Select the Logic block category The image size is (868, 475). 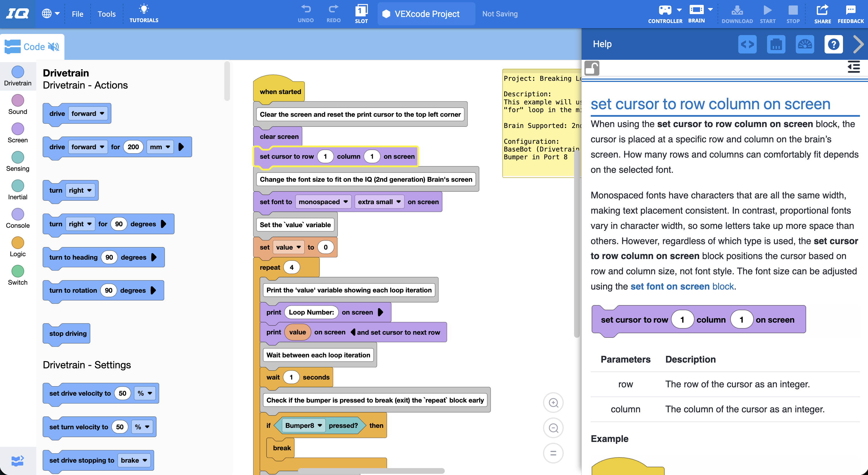(18, 247)
